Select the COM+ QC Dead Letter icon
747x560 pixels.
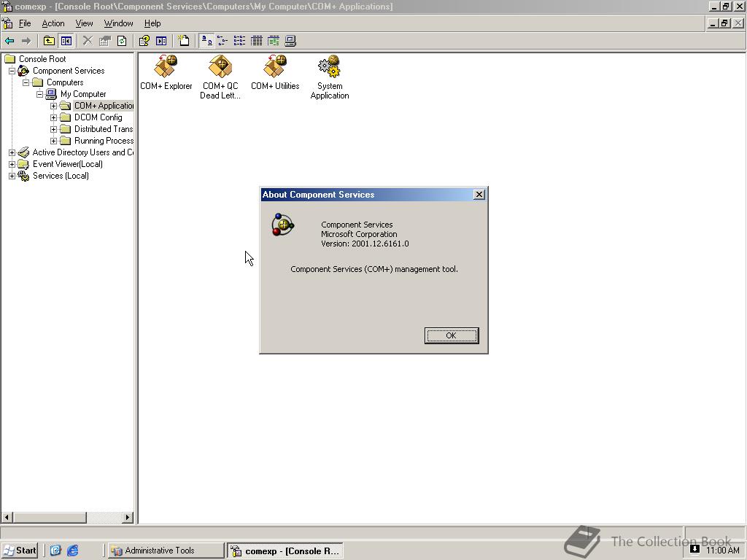pos(220,77)
